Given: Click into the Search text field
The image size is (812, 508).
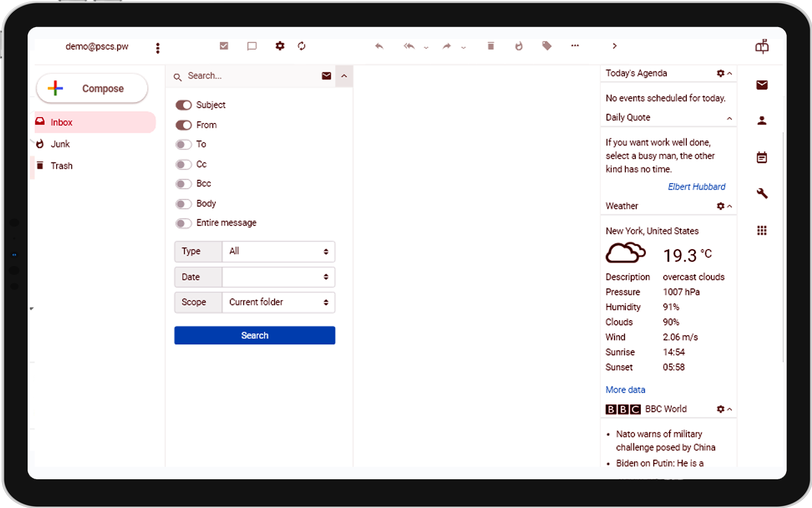Looking at the screenshot, I should coord(249,76).
